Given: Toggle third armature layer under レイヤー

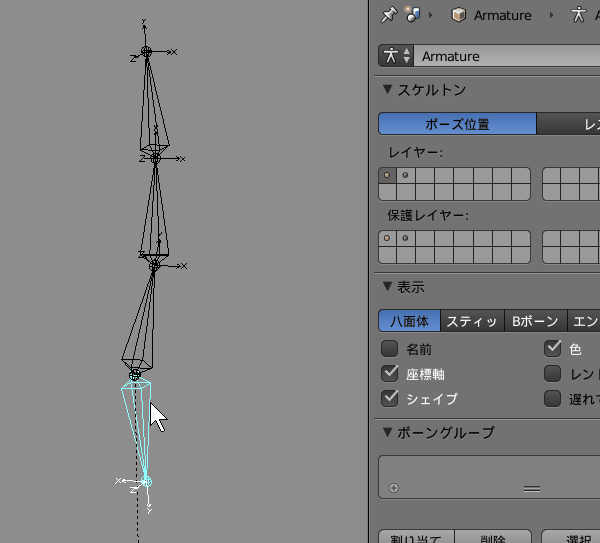Looking at the screenshot, I should pos(425,175).
